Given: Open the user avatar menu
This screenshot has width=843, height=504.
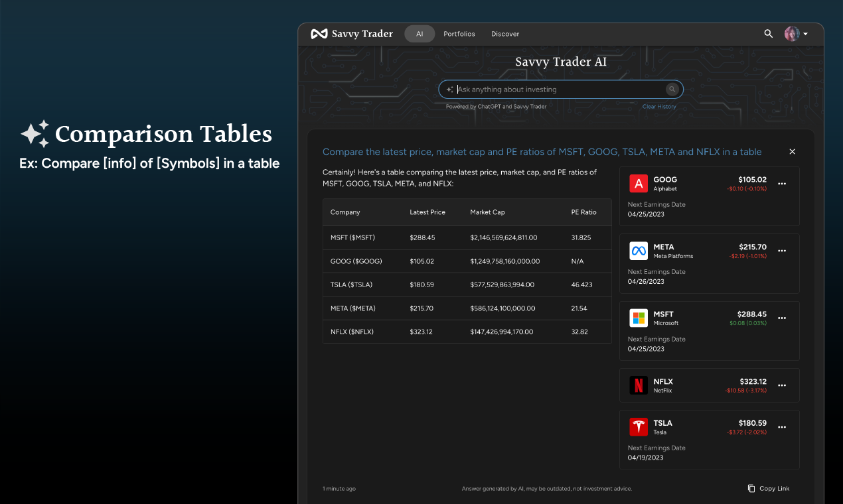Looking at the screenshot, I should 796,34.
